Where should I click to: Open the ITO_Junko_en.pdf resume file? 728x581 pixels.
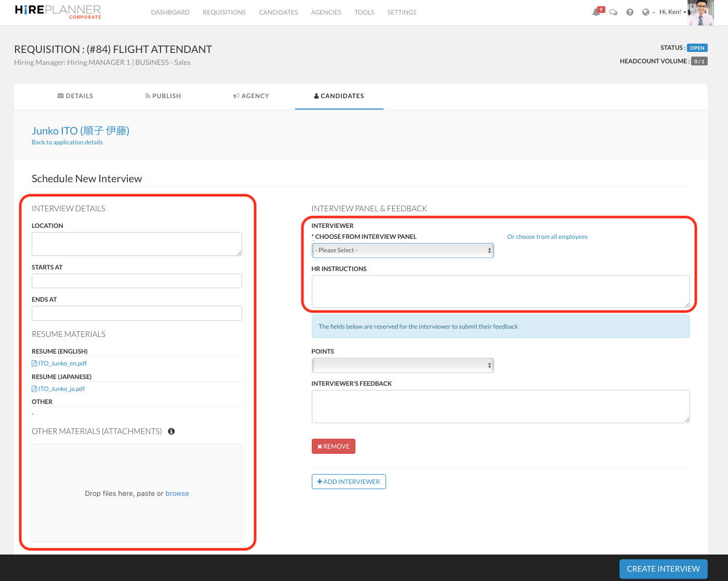click(x=62, y=363)
